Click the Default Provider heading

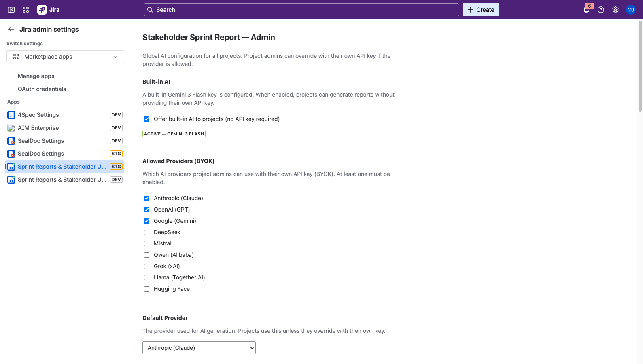[x=165, y=318]
